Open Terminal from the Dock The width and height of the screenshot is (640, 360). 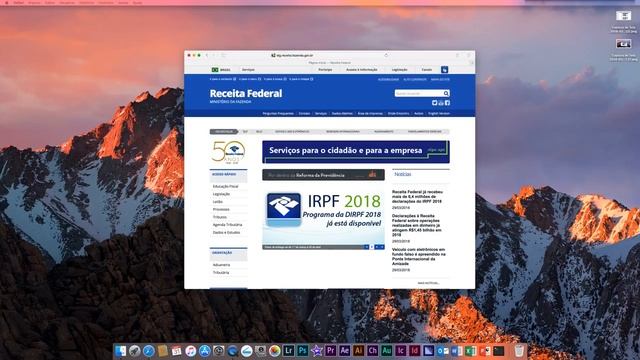pos(498,351)
